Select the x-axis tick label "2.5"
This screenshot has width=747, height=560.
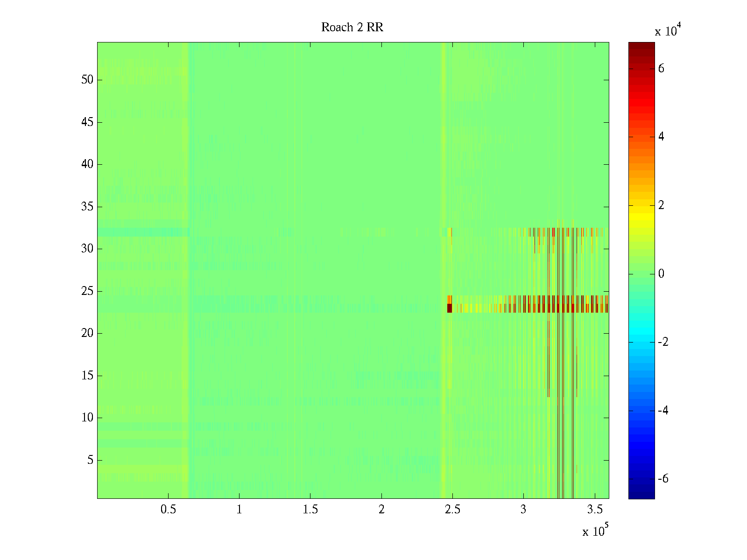pyautogui.click(x=452, y=510)
